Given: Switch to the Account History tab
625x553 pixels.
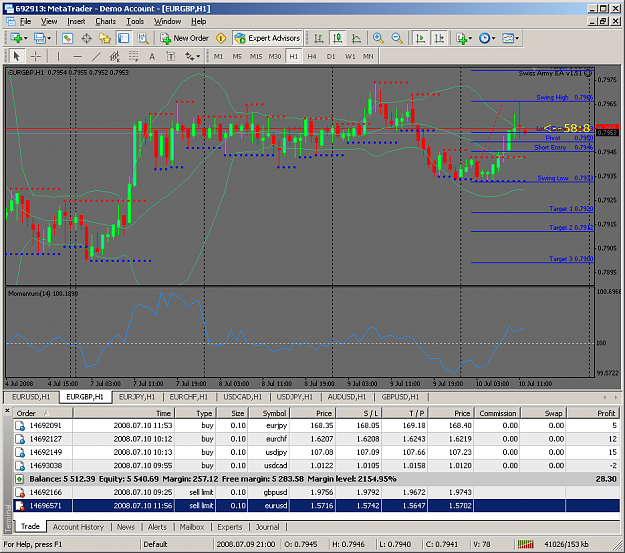Looking at the screenshot, I should (78, 527).
